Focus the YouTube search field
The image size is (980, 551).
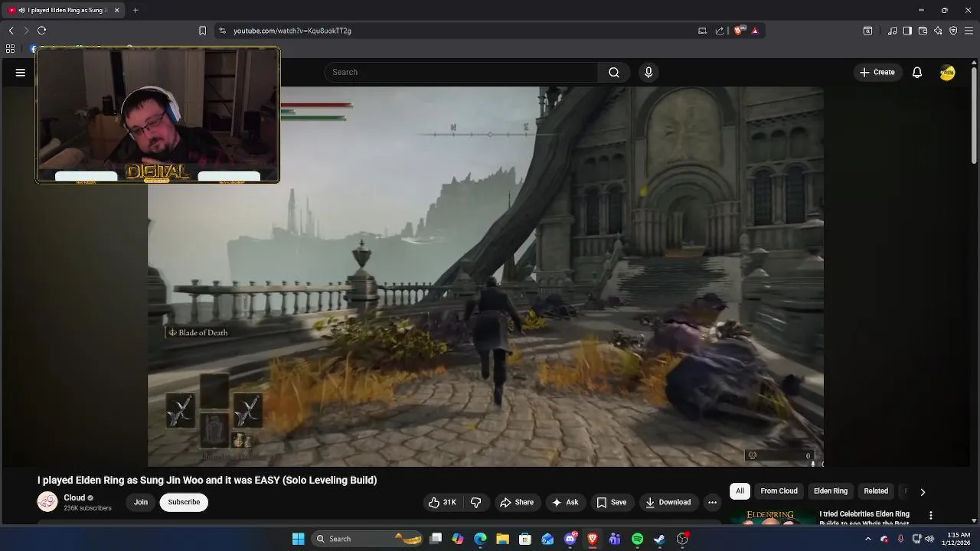pos(461,72)
